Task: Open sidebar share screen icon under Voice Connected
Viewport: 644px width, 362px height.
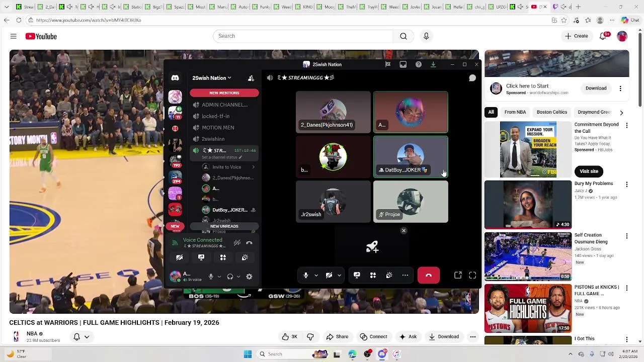Action: pyautogui.click(x=201, y=257)
